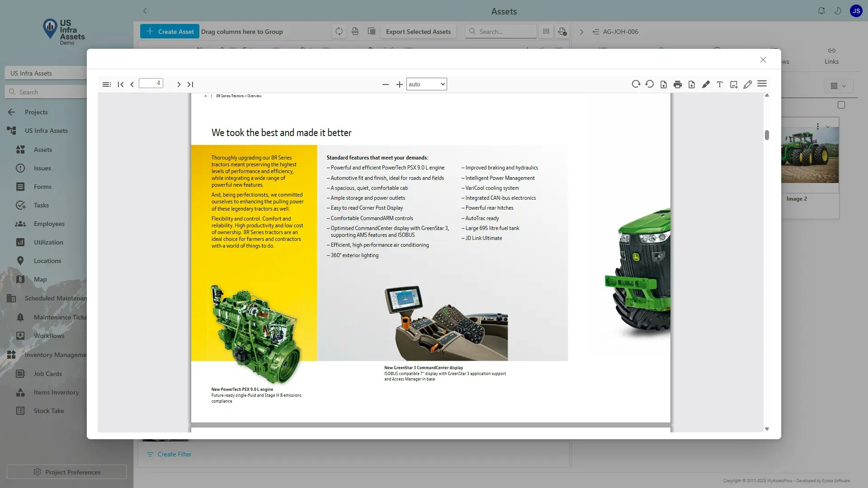The height and width of the screenshot is (488, 868).
Task: Zoom in the PDF document
Action: point(400,84)
